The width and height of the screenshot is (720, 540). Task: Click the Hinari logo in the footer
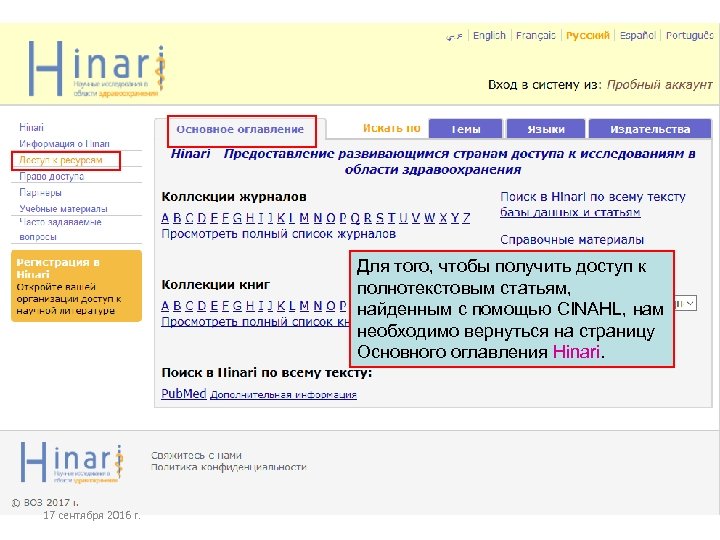pos(72,463)
